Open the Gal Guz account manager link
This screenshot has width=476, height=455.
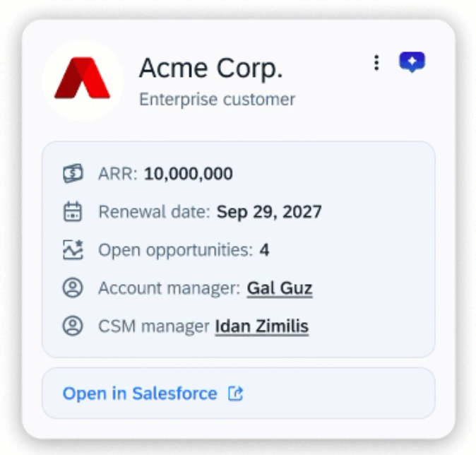pos(280,288)
